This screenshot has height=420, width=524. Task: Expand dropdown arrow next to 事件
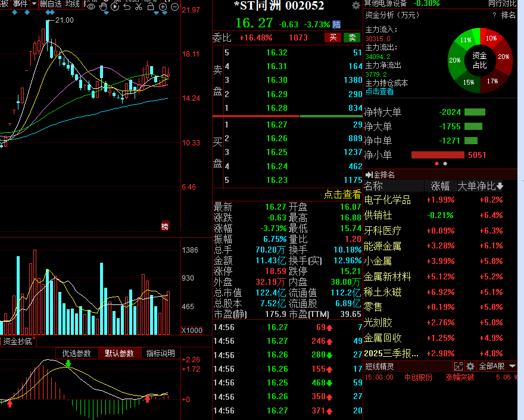point(34,4)
